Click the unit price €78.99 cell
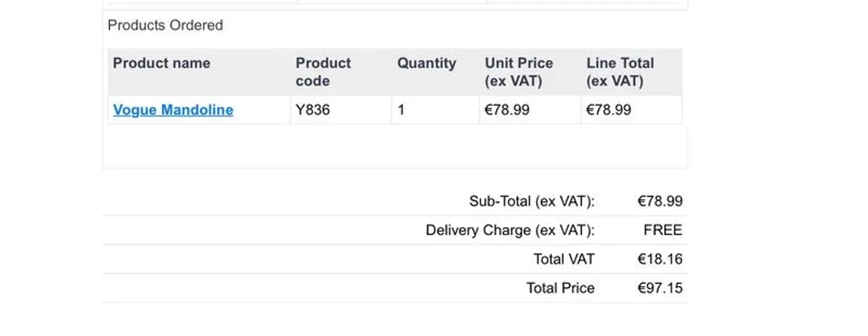868x336 pixels. pos(530,110)
